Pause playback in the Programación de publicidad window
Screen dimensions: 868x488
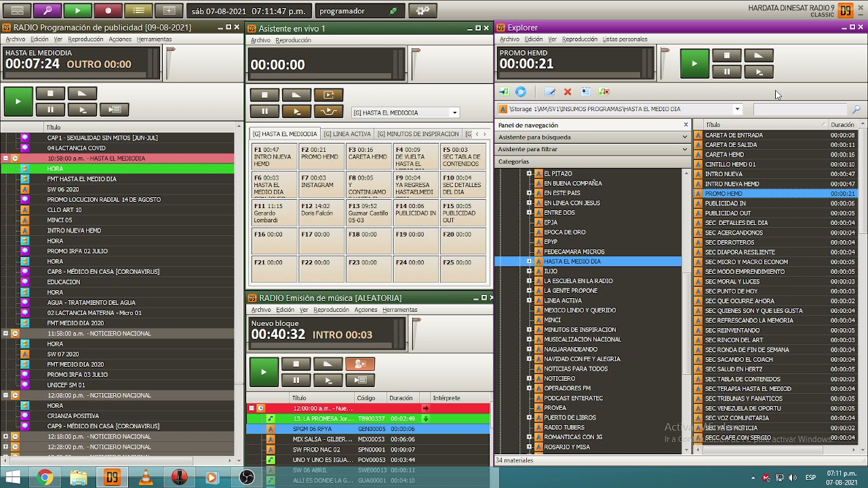tap(50, 109)
